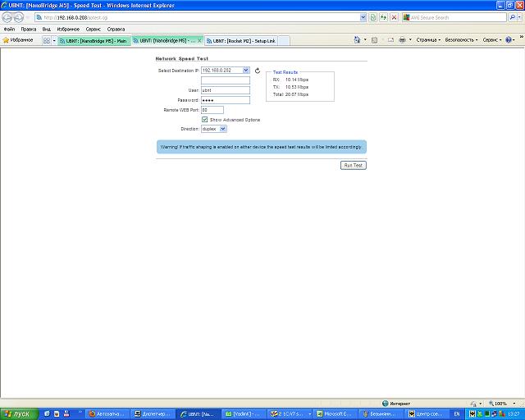This screenshot has width=525, height=420.
Task: Switch to NanoBridge M5 - Main tab
Action: point(94,41)
